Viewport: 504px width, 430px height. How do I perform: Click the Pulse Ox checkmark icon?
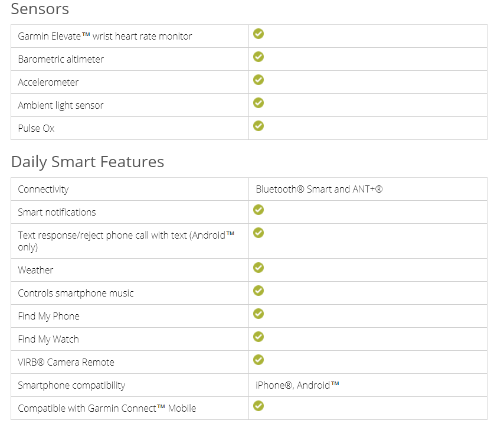[x=258, y=126]
